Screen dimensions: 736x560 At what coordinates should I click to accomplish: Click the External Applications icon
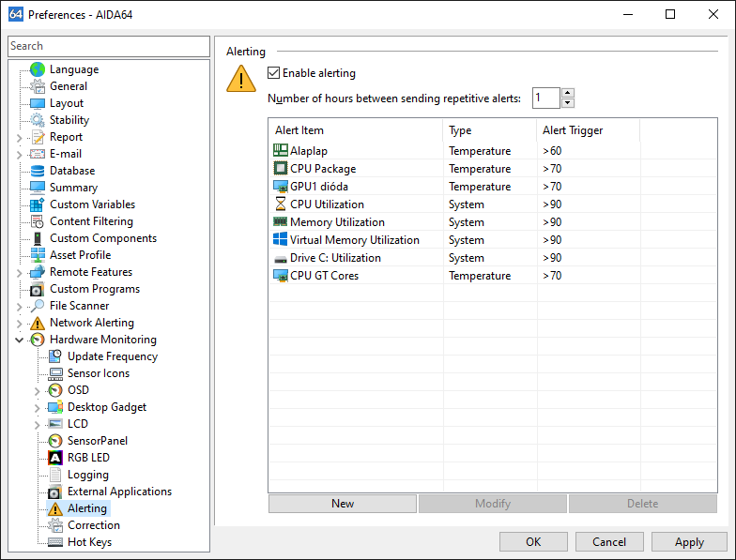pos(55,492)
